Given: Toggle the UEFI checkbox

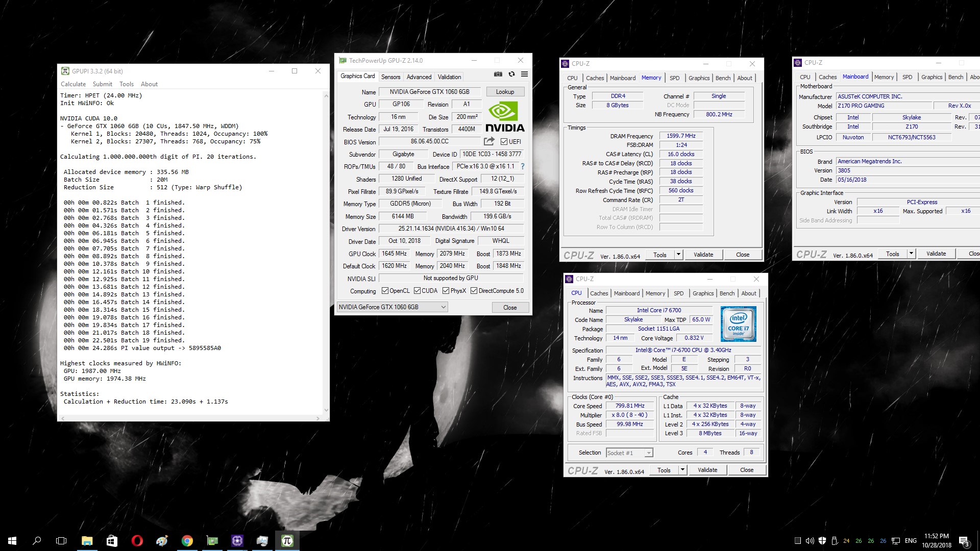Looking at the screenshot, I should coord(504,141).
